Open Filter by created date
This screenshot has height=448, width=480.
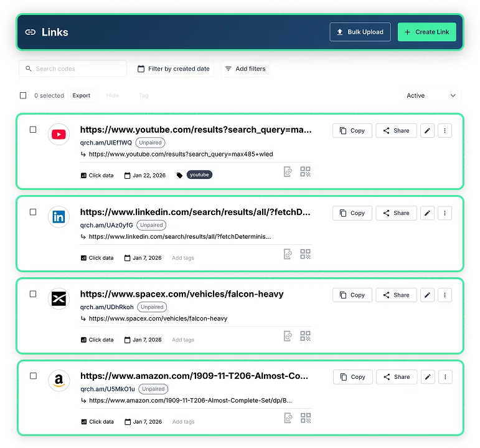point(174,69)
